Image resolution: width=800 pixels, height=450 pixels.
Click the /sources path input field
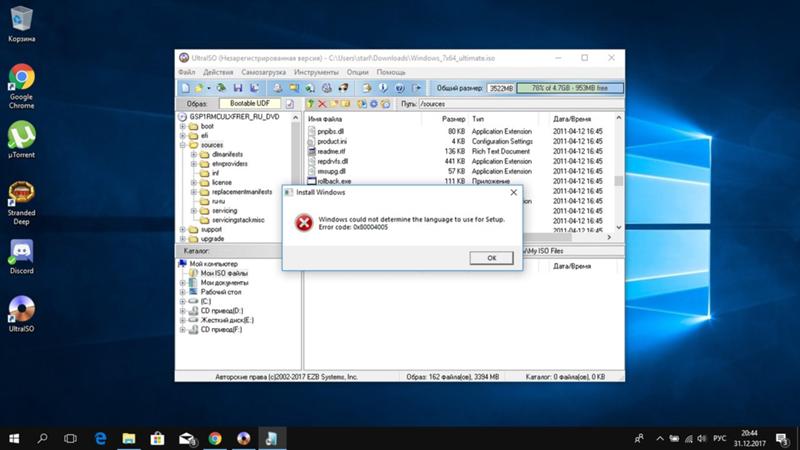click(x=520, y=104)
